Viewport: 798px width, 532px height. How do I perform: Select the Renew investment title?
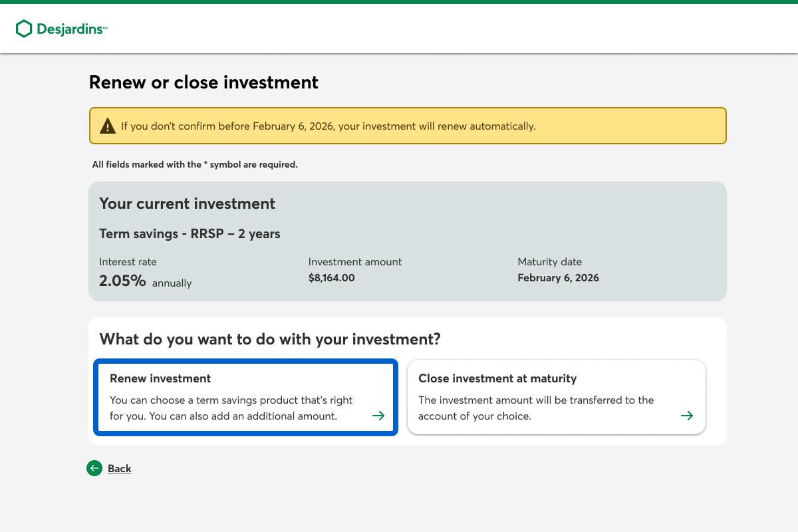[x=160, y=378]
